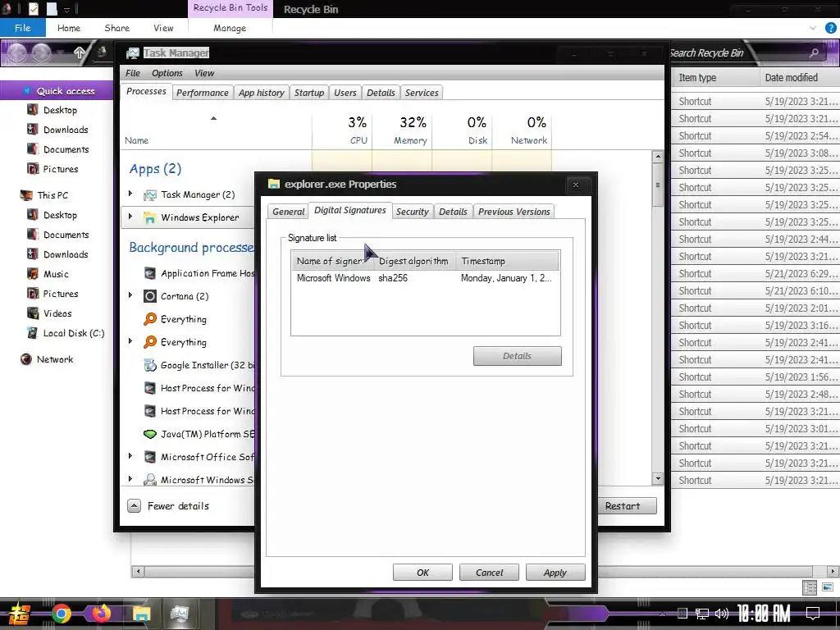
Task: Click the Videos folder icon
Action: coord(33,313)
